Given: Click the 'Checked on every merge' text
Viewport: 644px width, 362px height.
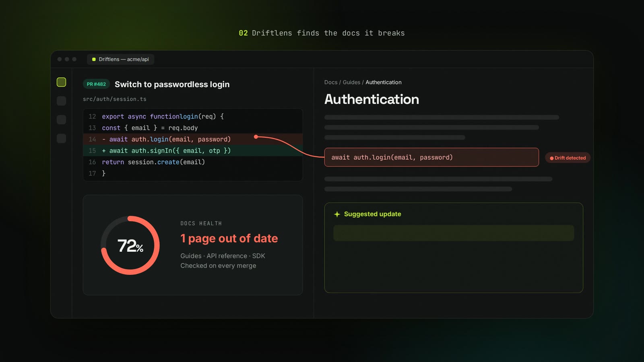Looking at the screenshot, I should point(218,265).
